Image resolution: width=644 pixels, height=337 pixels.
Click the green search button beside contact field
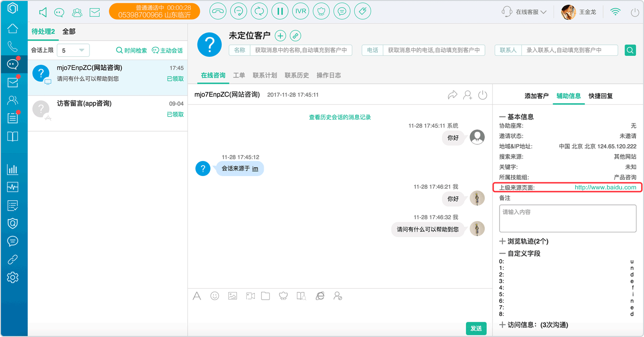pos(630,50)
